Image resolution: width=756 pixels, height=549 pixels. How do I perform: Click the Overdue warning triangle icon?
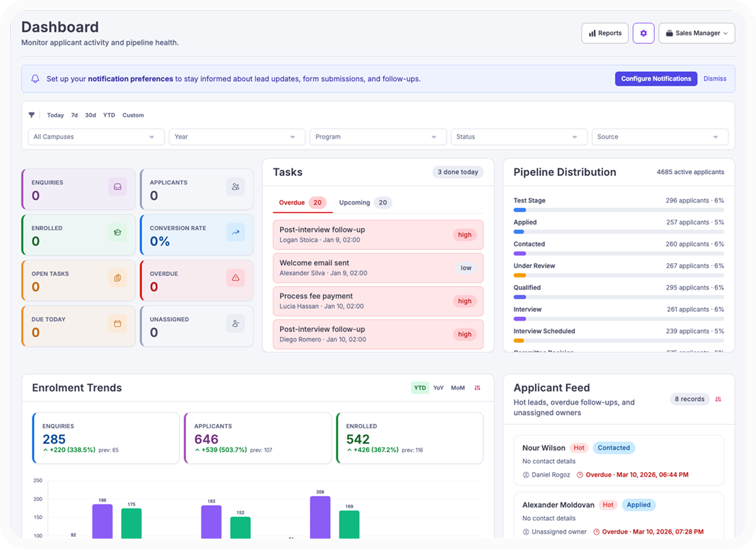point(235,278)
